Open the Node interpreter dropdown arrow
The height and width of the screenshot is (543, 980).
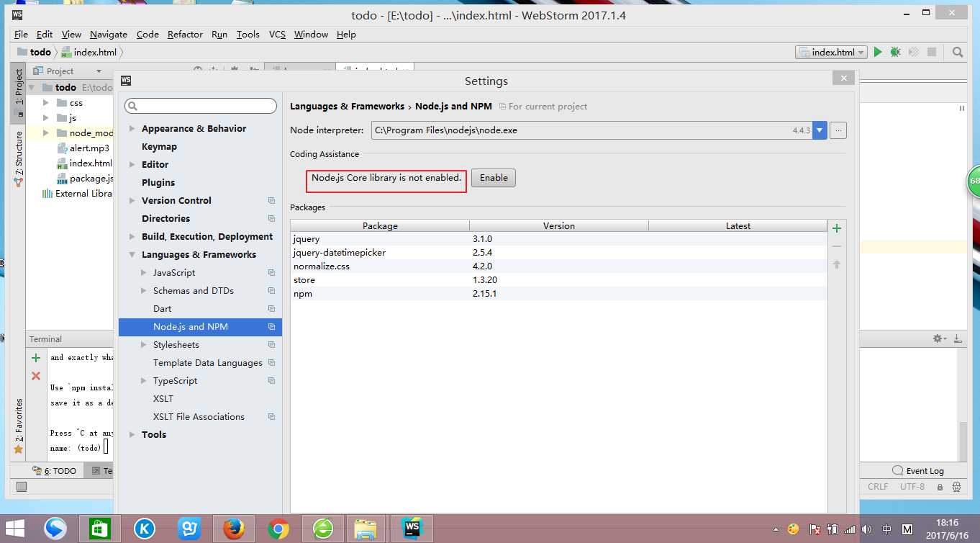tap(820, 130)
